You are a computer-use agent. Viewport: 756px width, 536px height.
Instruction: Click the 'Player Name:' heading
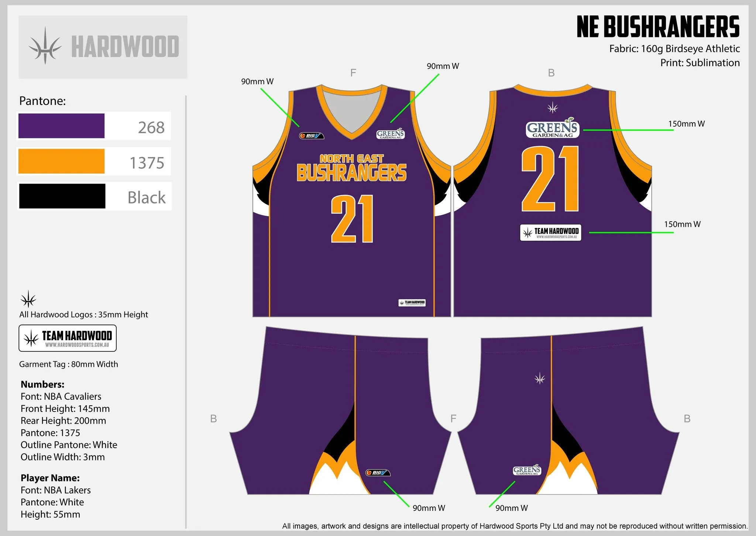tap(50, 478)
